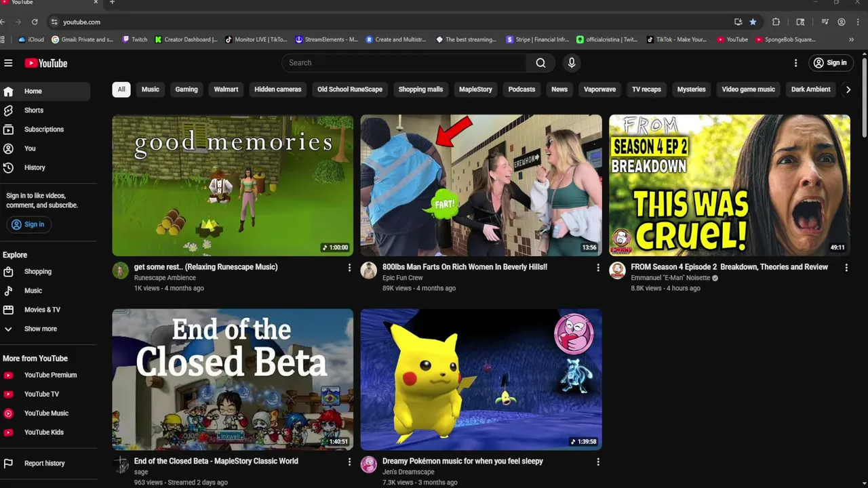Click the get some rest video title

click(x=205, y=267)
